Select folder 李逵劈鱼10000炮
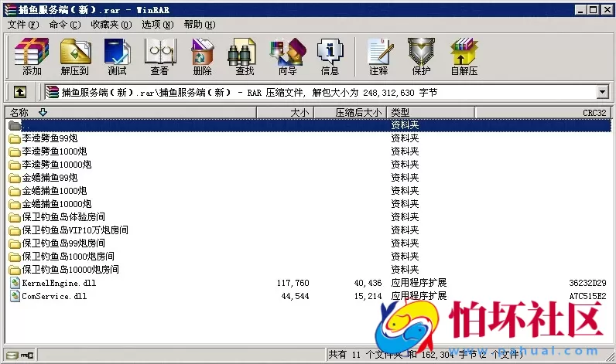This screenshot has width=616, height=364. click(x=56, y=165)
